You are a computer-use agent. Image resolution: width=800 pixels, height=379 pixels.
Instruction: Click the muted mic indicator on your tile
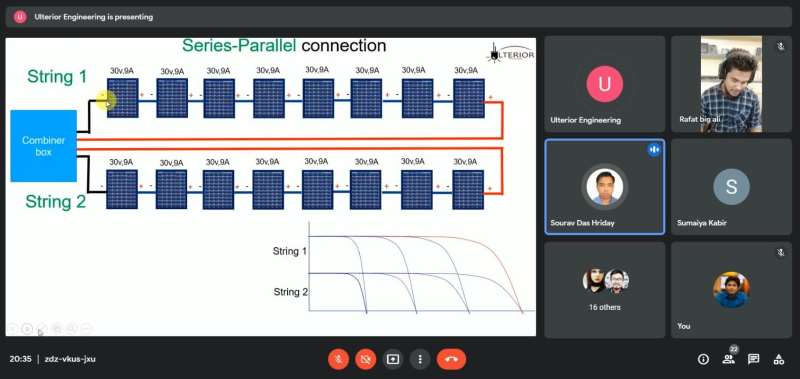[x=780, y=252]
